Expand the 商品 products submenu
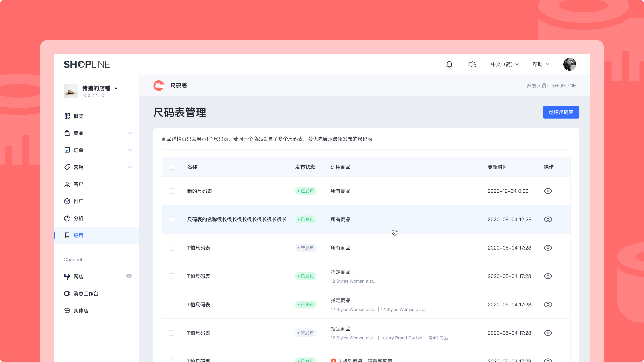This screenshot has width=644, height=362. pyautogui.click(x=130, y=133)
